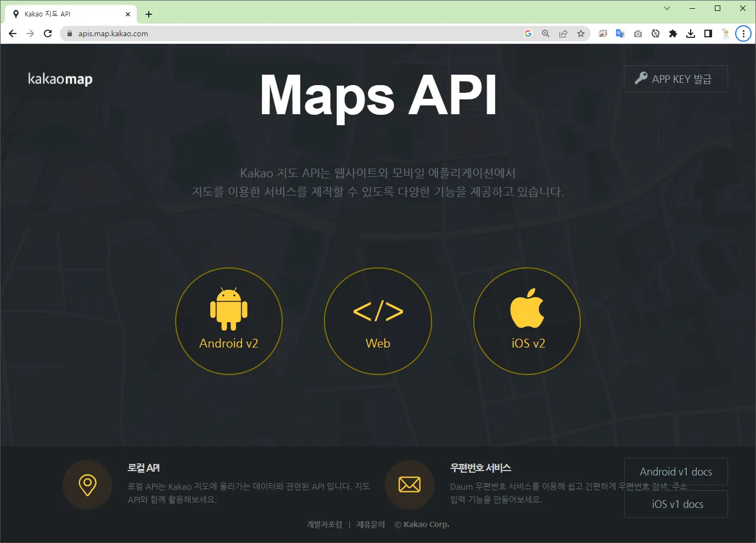Minimize the Chrome window
Screen dimensions: 756x543
click(x=692, y=8)
